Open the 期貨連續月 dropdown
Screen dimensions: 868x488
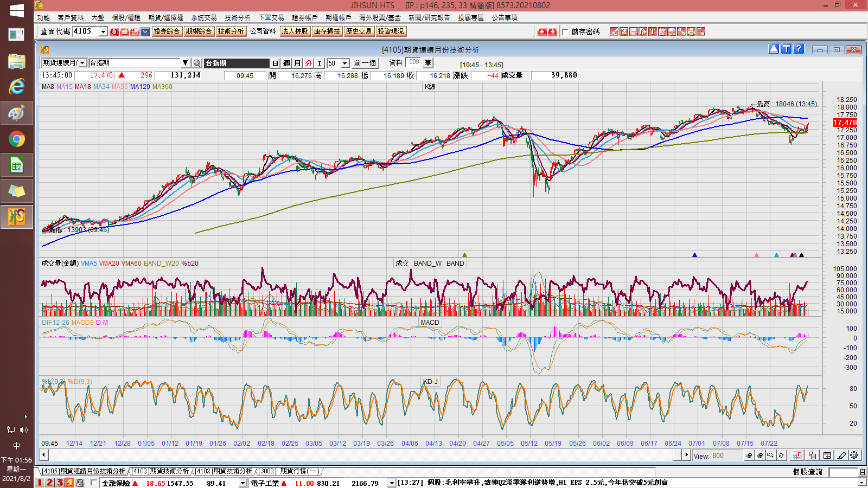82,63
